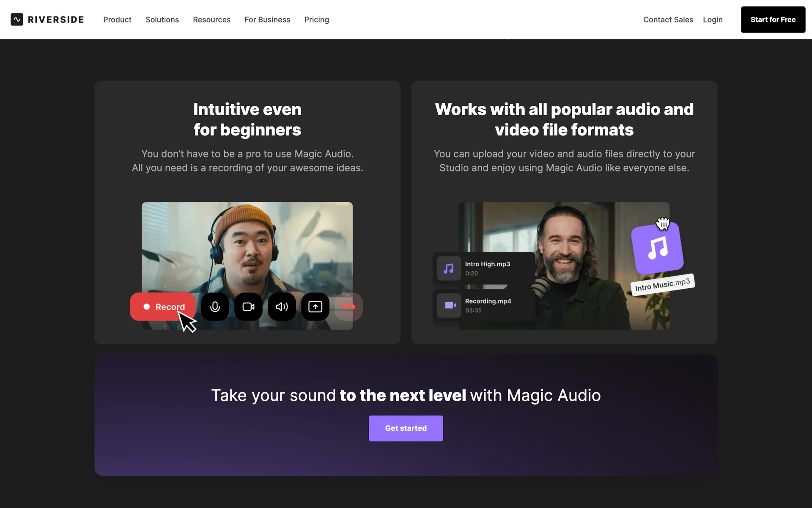Image resolution: width=812 pixels, height=508 pixels.
Task: Open the Pricing page
Action: point(316,19)
